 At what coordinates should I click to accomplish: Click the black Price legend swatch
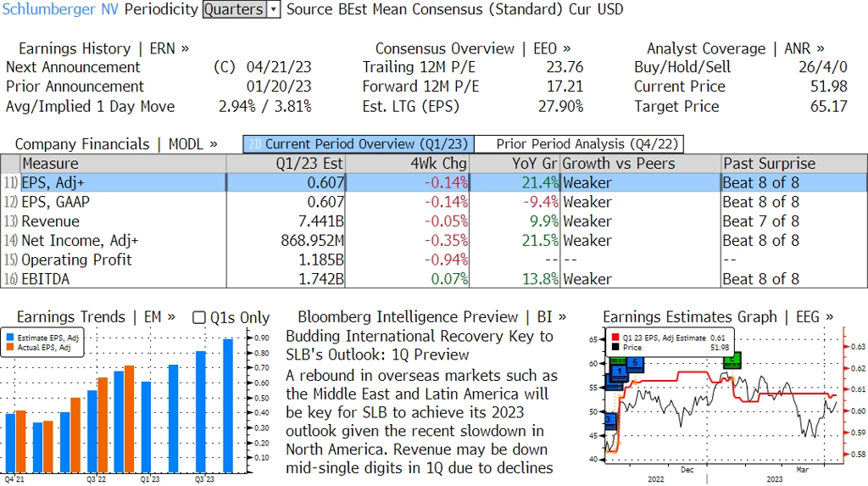click(615, 348)
